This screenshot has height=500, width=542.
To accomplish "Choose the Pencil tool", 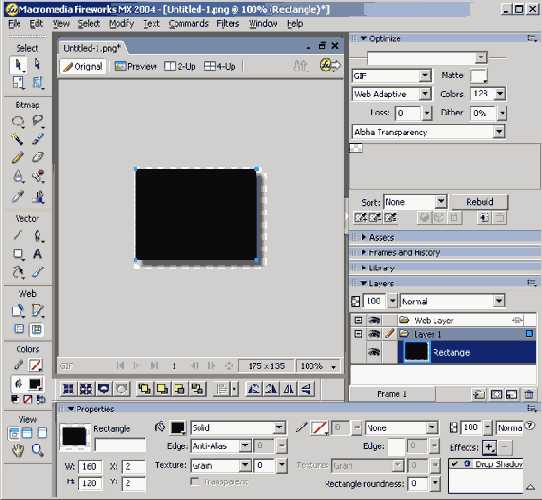I will click(17, 157).
